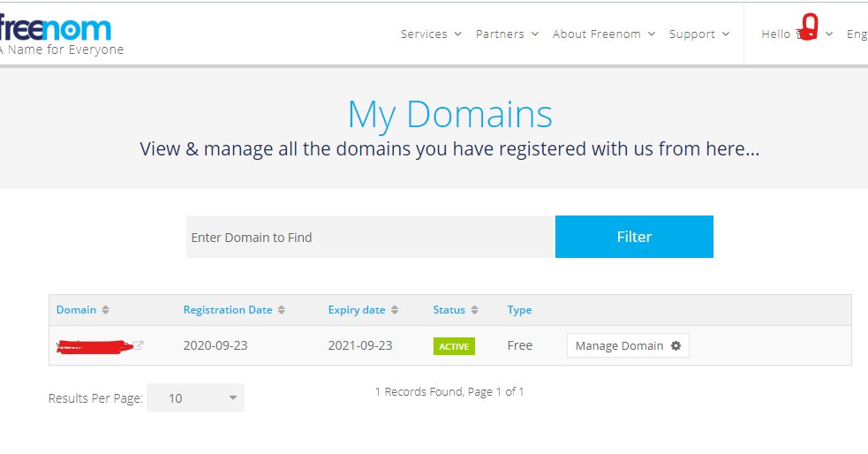
Task: Click expiry date 2021-09-23
Action: point(359,345)
